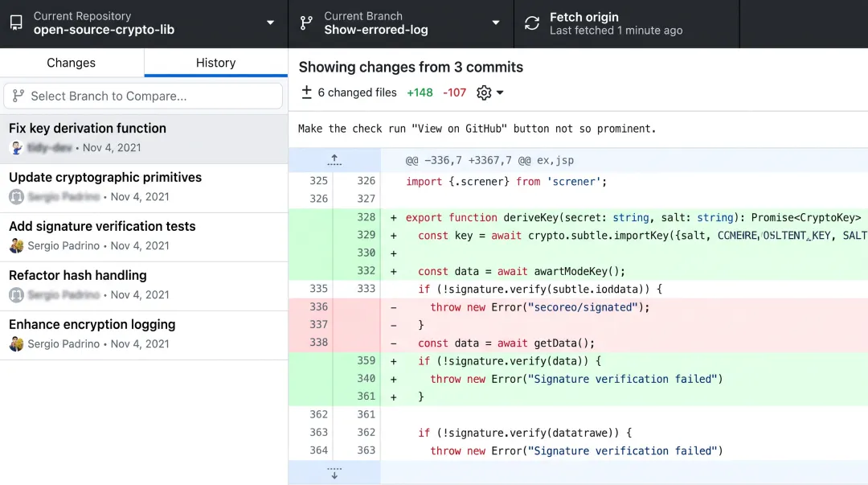
Task: Click line 333 verify subtle.ioddata
Action: 578,289
